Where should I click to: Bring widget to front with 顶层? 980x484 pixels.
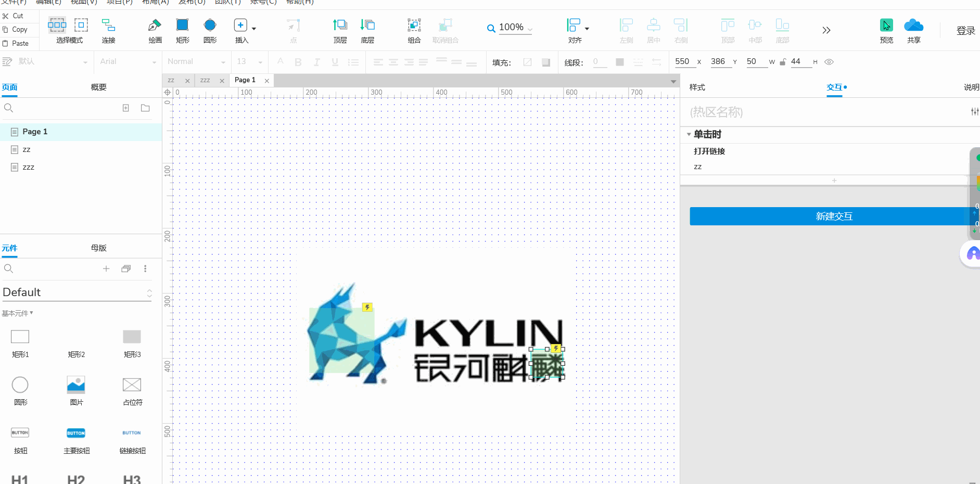click(x=340, y=24)
